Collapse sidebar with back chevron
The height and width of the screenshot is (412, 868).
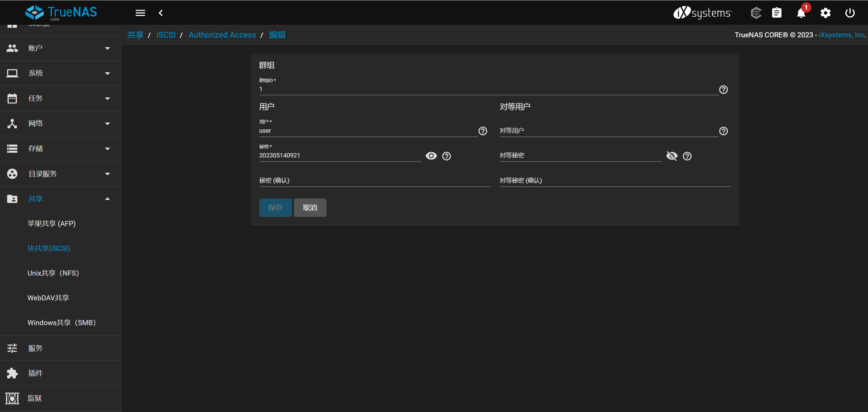161,13
